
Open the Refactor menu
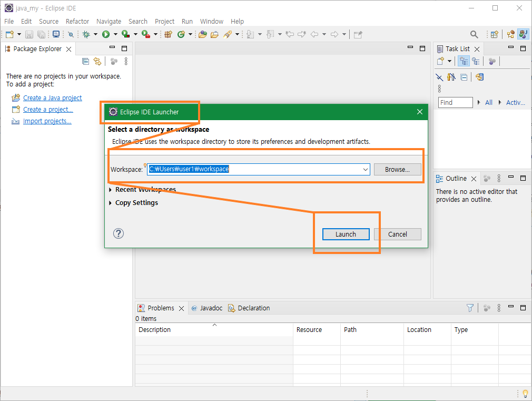[77, 22]
